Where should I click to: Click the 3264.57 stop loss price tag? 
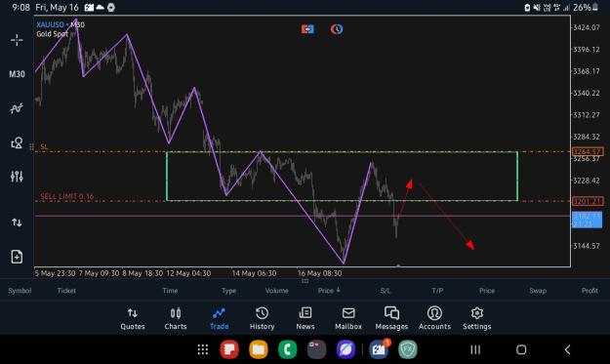click(588, 151)
